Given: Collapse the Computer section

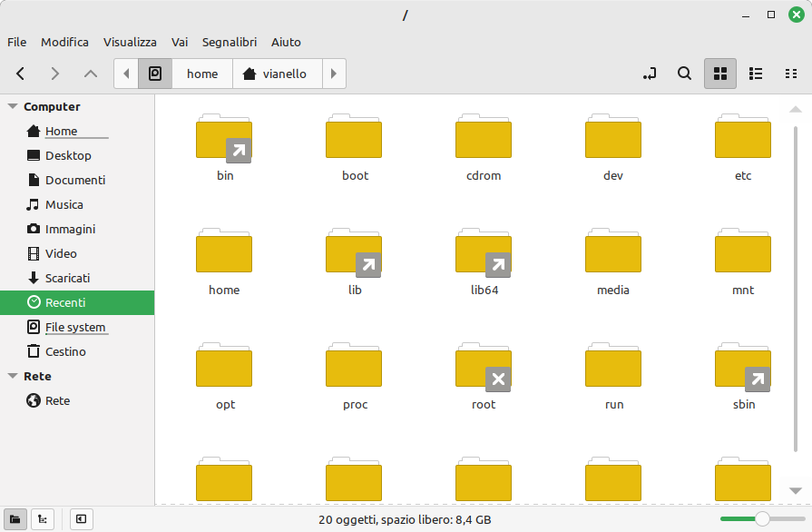Looking at the screenshot, I should pos(13,107).
